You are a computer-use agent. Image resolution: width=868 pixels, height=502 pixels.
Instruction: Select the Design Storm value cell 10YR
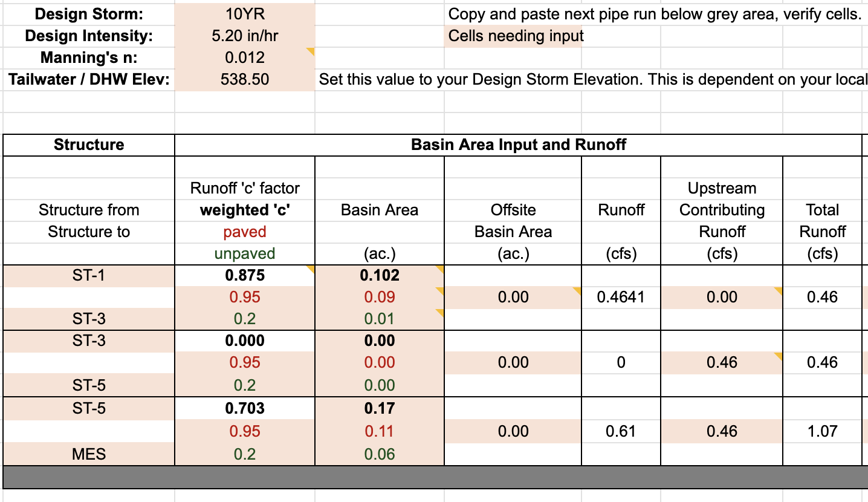pyautogui.click(x=245, y=14)
